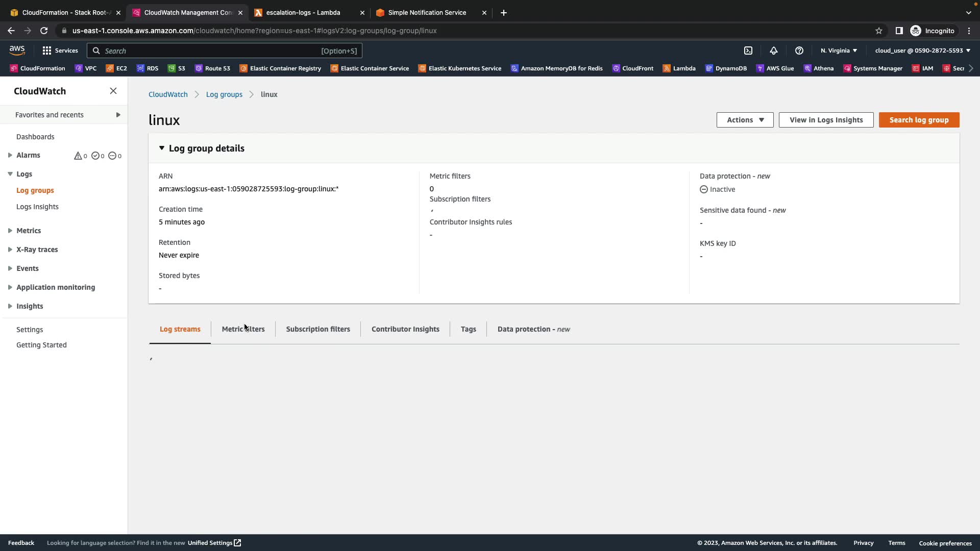The image size is (980, 551).
Task: Open AWS CloudShell icon in top bar
Action: pyautogui.click(x=748, y=51)
